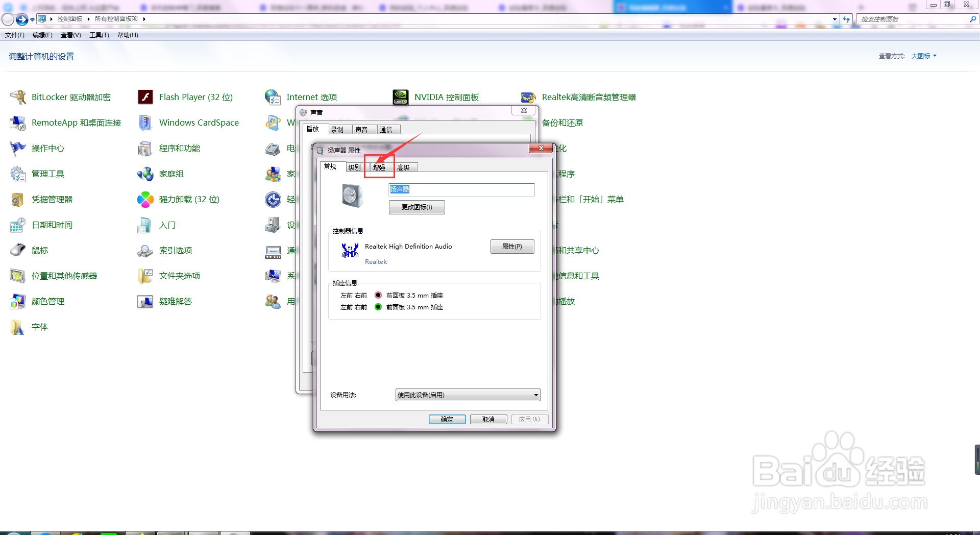
Task: Expand breadcrumb arrow after 控制面板
Action: coord(88,19)
